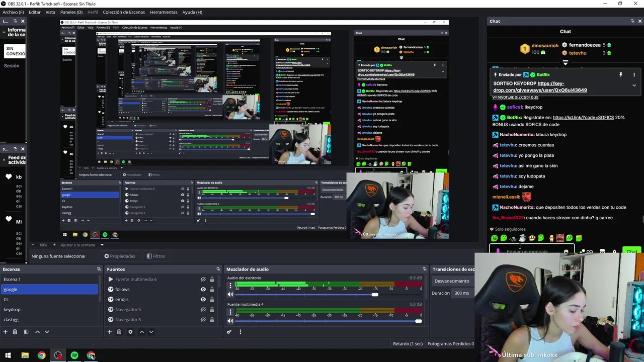Move scene down arrow in Escenas
The height and width of the screenshot is (362, 644).
coord(47,332)
